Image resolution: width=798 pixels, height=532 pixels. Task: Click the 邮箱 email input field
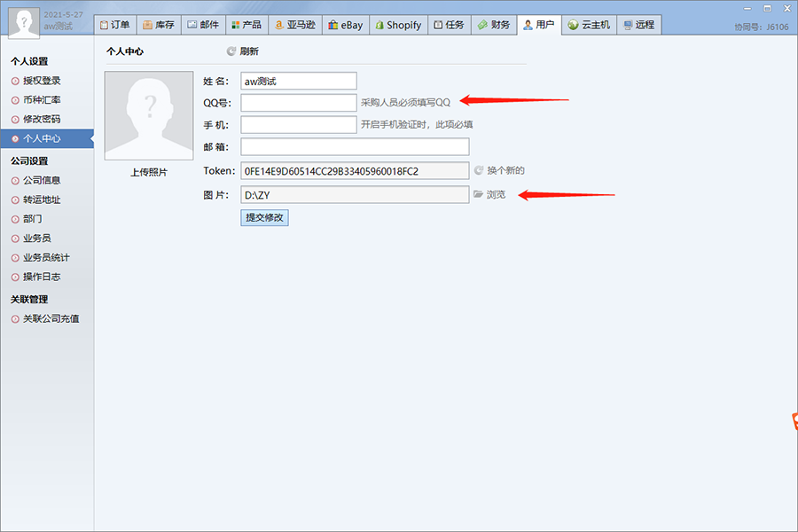pos(355,146)
